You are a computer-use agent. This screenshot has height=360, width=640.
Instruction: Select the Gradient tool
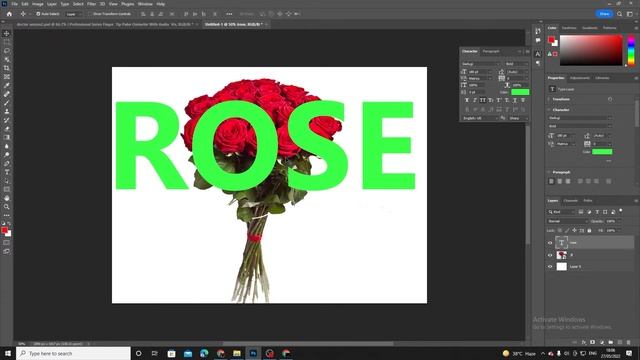pos(7,138)
